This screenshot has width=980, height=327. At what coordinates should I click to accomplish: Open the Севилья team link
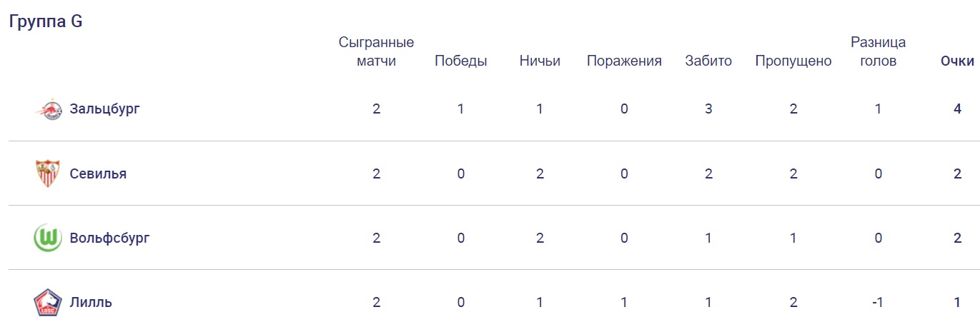coord(98,173)
